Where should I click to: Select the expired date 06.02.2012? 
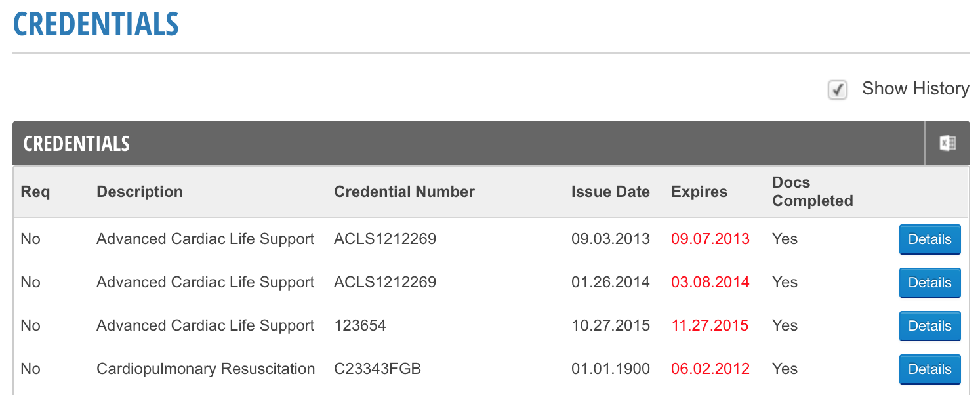click(x=710, y=369)
